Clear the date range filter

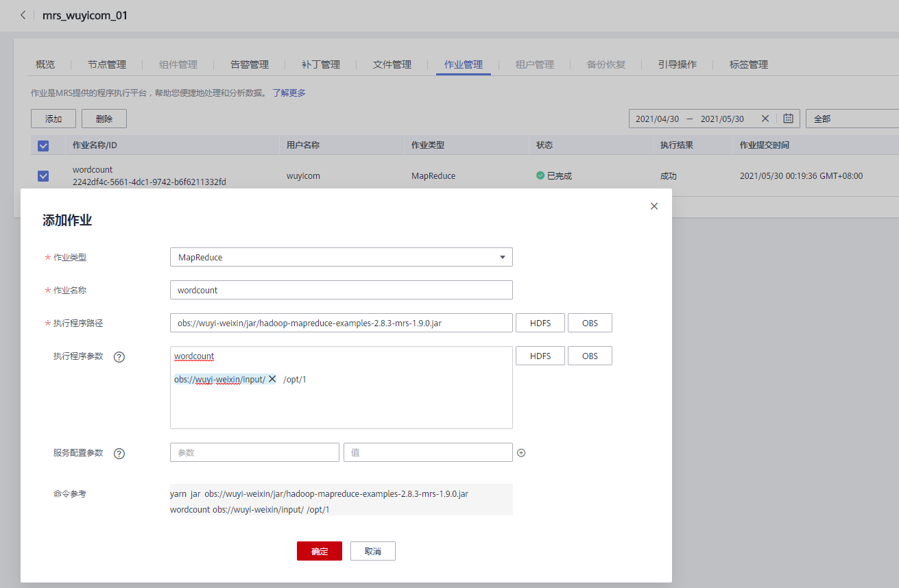[x=765, y=119]
